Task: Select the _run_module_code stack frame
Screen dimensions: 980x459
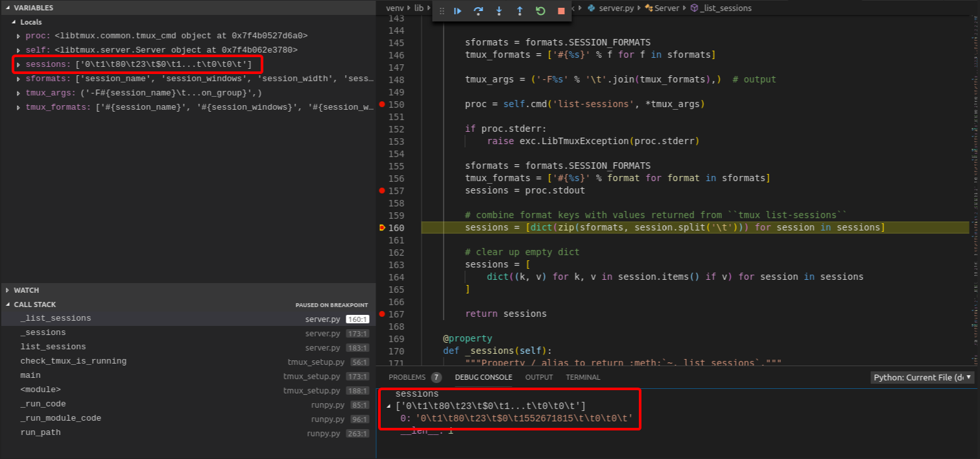Action: (x=187, y=418)
